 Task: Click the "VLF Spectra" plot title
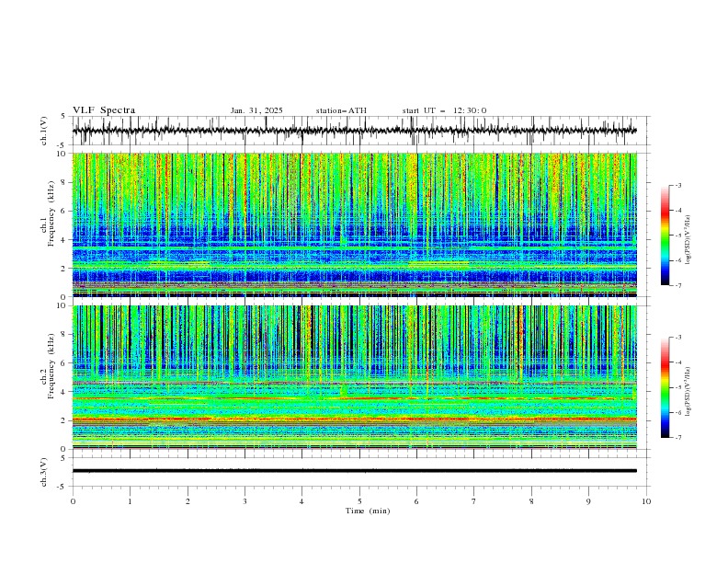click(104, 110)
